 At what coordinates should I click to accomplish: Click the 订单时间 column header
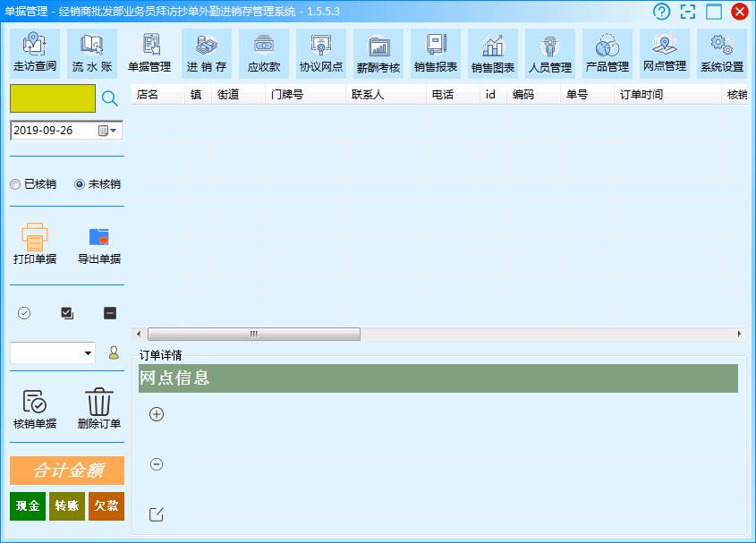[x=668, y=95]
